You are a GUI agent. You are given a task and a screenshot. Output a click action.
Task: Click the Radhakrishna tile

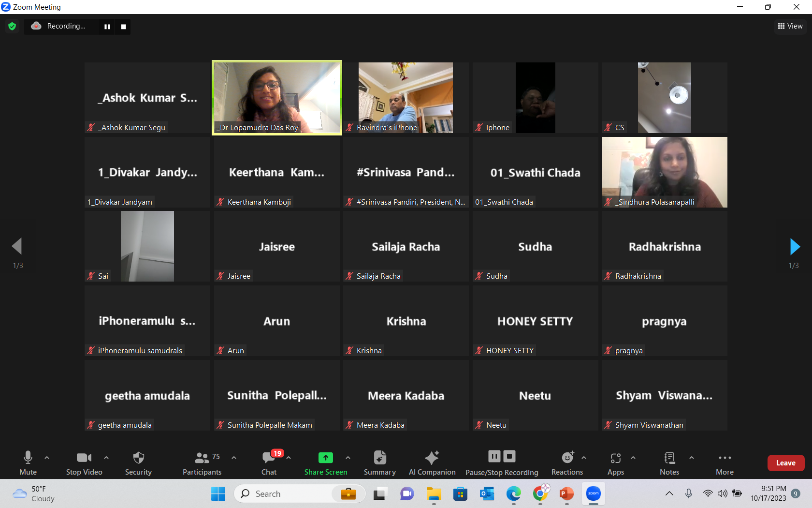click(x=665, y=246)
